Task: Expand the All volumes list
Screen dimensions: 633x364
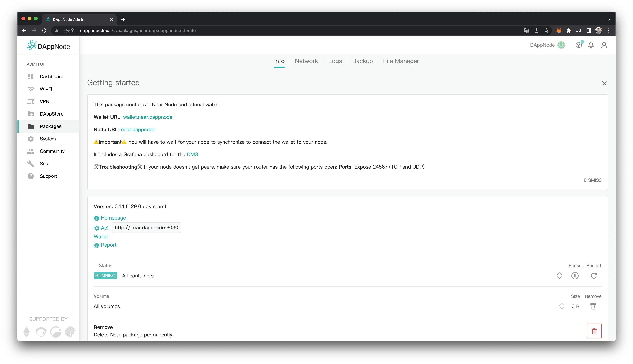Action: (x=562, y=307)
